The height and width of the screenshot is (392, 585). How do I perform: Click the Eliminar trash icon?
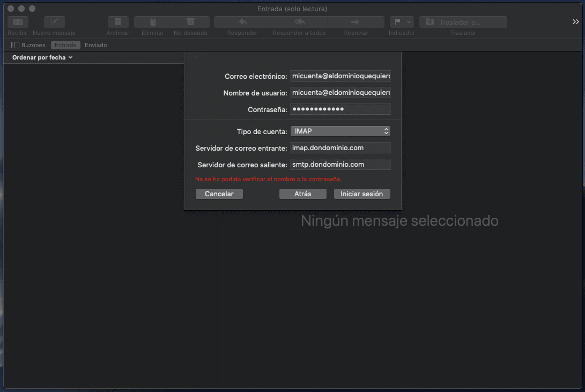click(x=153, y=22)
